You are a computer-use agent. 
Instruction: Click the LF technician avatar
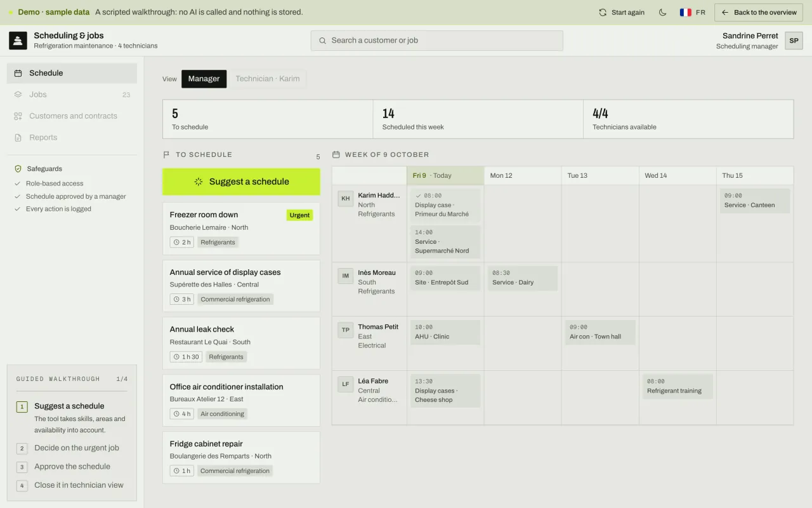click(x=346, y=384)
